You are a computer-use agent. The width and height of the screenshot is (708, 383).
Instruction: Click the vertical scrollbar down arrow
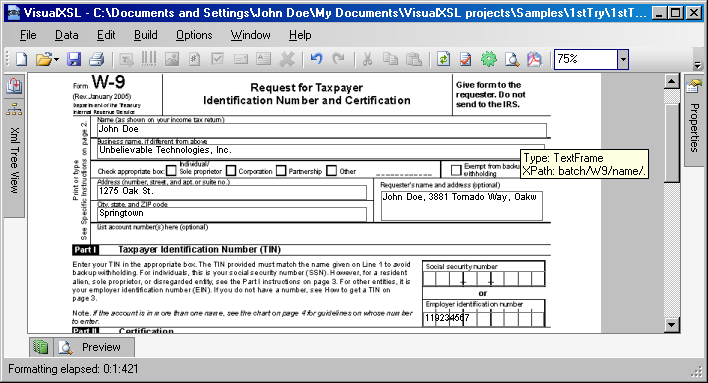coord(671,324)
